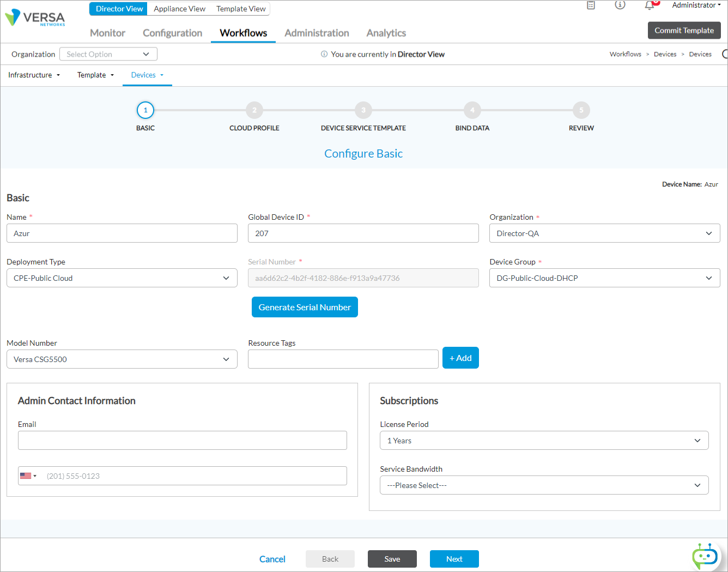Image resolution: width=728 pixels, height=572 pixels.
Task: Open the Infrastructure menu
Action: click(x=34, y=75)
